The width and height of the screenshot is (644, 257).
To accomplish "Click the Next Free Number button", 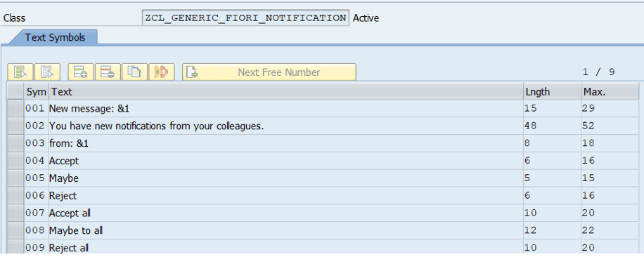I will pos(269,72).
